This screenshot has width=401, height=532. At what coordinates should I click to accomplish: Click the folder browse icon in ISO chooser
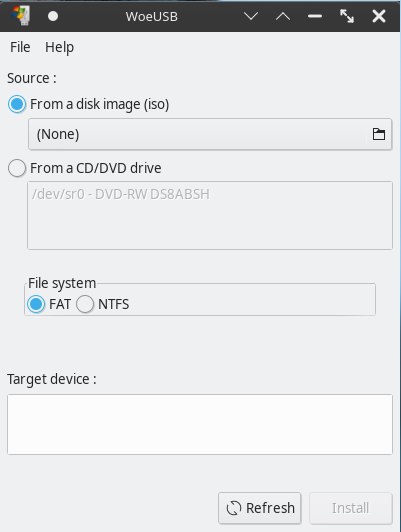(x=379, y=134)
